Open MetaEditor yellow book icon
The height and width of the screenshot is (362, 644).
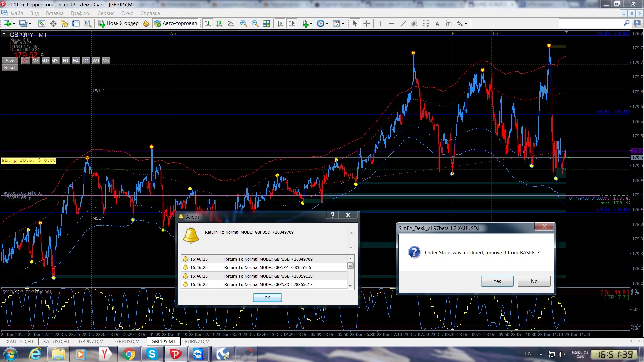point(146,23)
